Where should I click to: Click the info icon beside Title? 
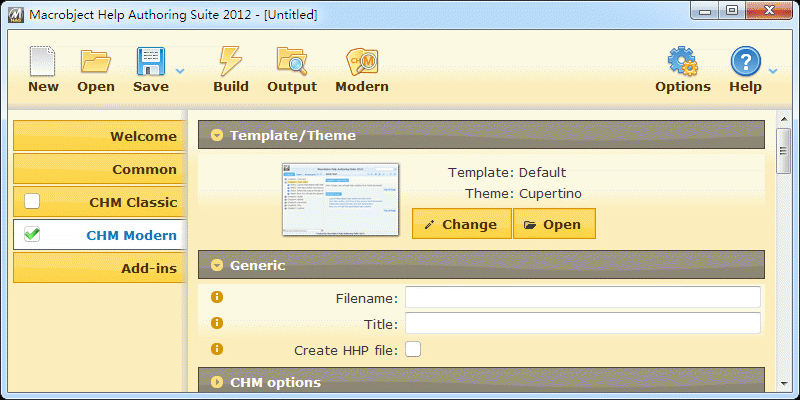coord(217,323)
